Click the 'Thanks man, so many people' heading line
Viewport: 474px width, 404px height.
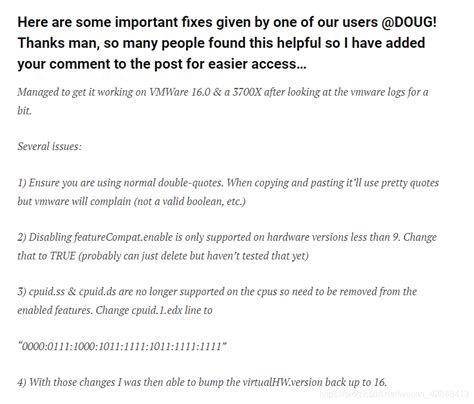click(x=221, y=43)
